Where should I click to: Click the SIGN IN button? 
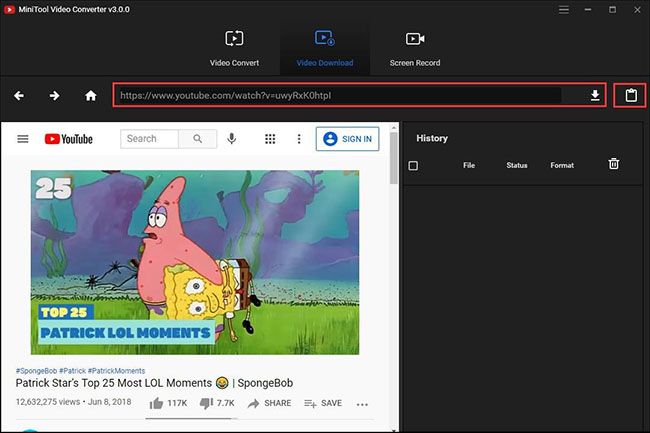point(347,139)
